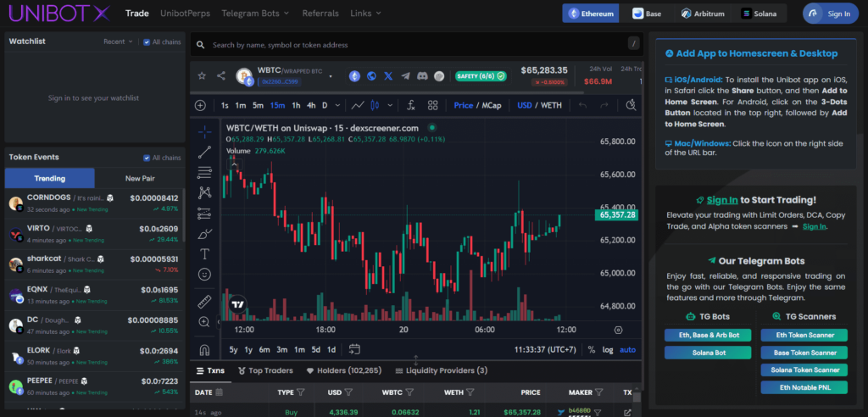Open the CORNDOGS trending token row
Screen dimensions: 868x417
(x=93, y=203)
